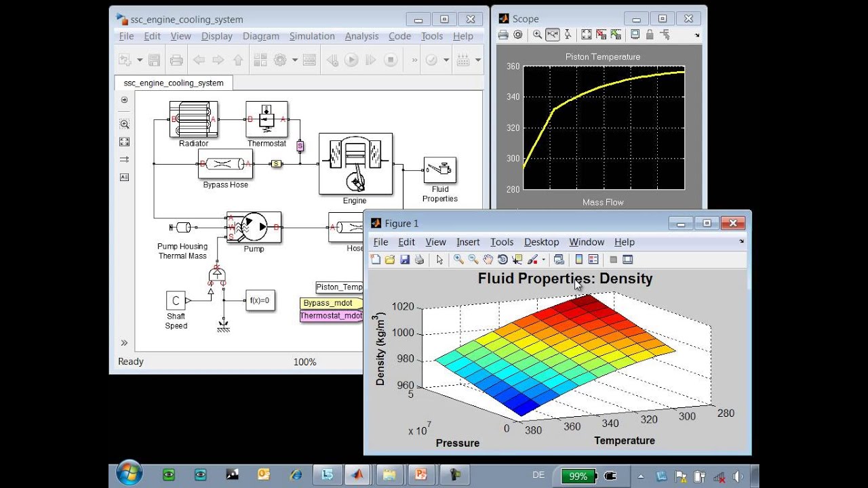Open the Simulink File menu
Viewport: 868px width, 488px height.
126,37
